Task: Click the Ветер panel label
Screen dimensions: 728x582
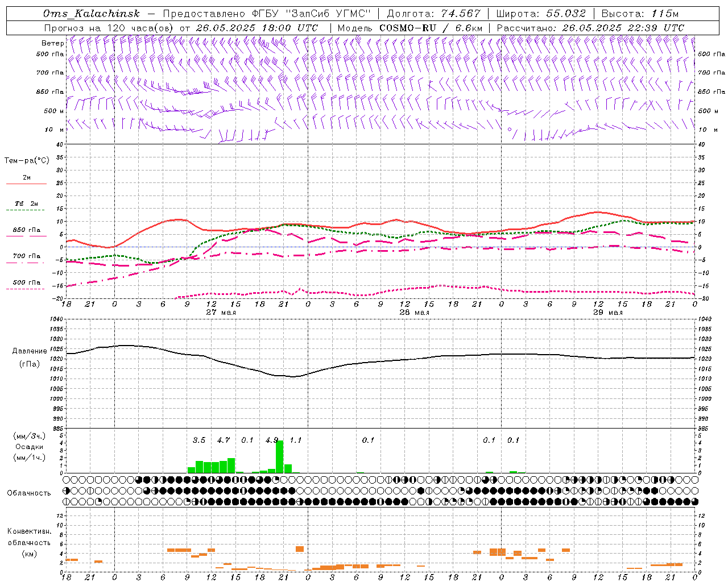Action: point(52,43)
